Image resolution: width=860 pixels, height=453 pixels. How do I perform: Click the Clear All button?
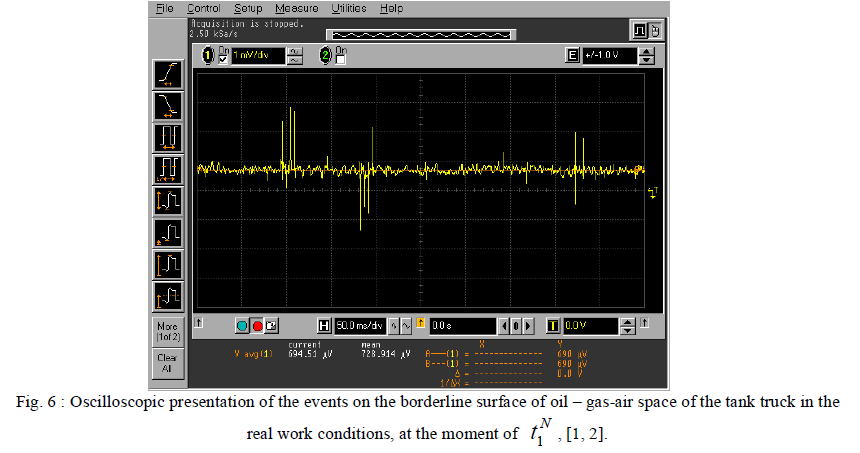click(166, 362)
